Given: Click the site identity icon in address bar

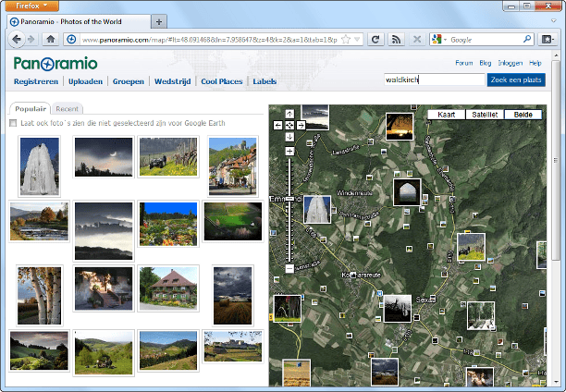Looking at the screenshot, I should [71, 40].
